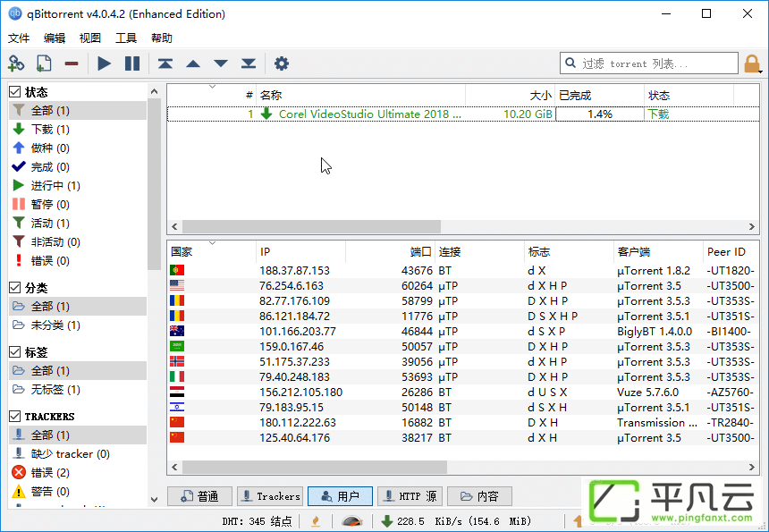769x532 pixels.
Task: Switch to the 用户 tab
Action: [341, 496]
